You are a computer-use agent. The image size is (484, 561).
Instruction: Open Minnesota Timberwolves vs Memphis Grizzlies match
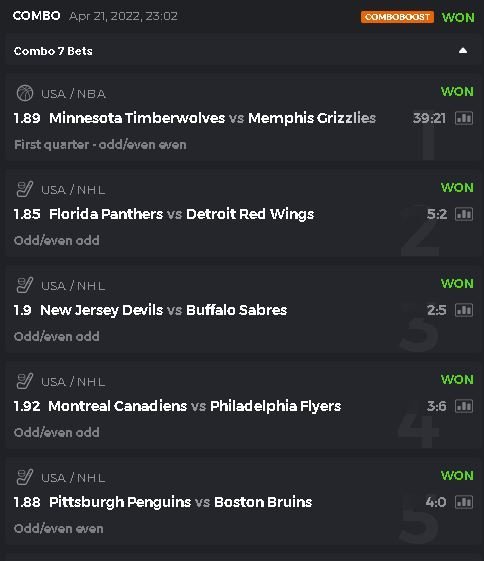(x=212, y=118)
